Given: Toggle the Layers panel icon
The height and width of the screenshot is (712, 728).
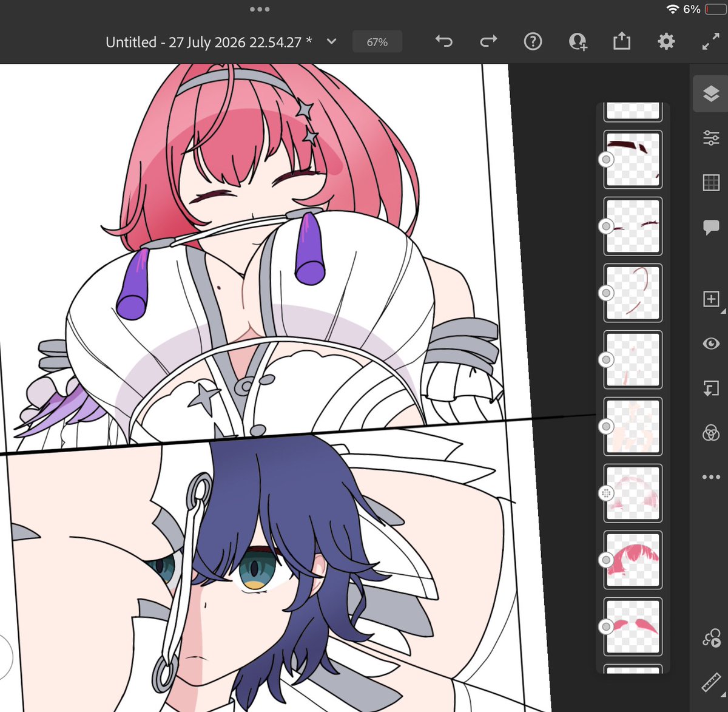Looking at the screenshot, I should tap(711, 93).
